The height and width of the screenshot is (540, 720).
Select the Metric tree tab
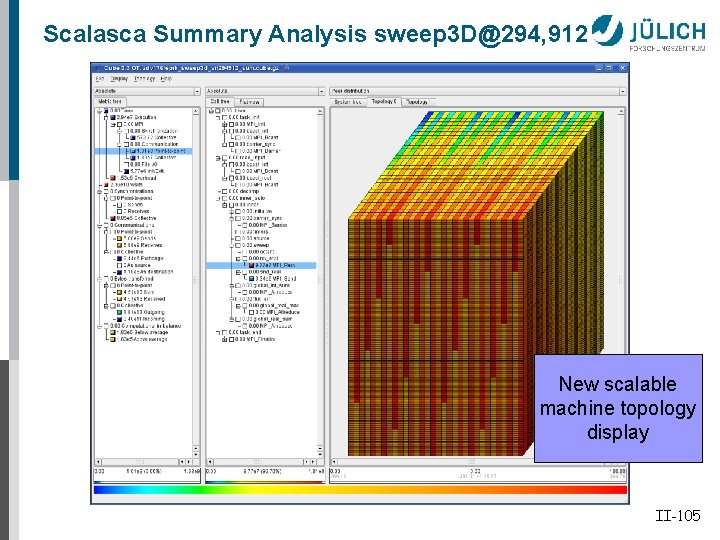(x=110, y=101)
